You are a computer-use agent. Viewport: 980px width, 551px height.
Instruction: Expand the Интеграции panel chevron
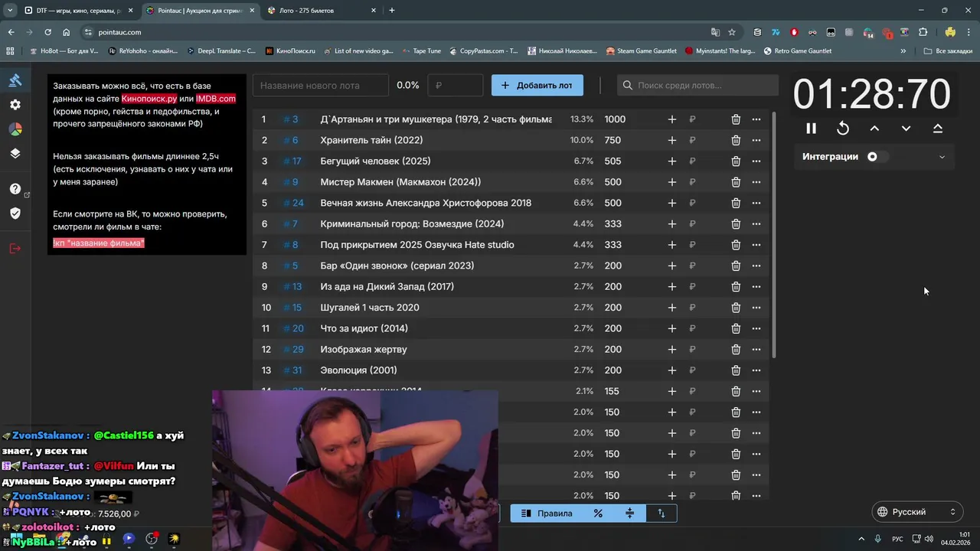tap(942, 157)
